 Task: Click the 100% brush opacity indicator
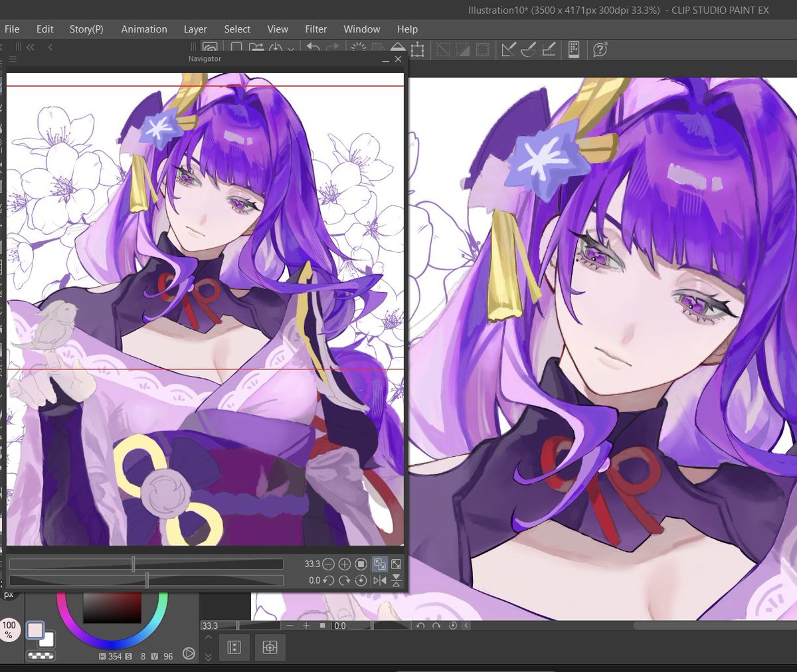9,630
